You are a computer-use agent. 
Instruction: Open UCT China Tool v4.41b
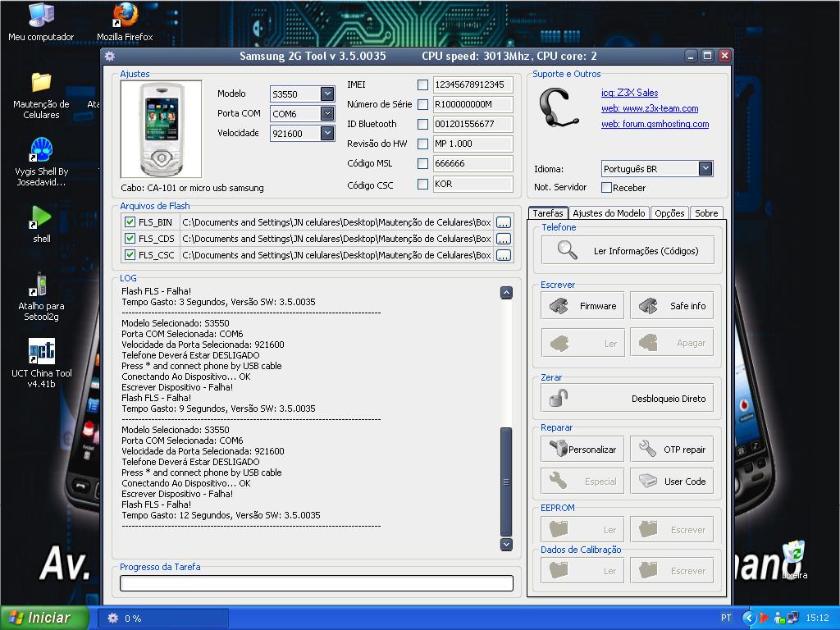point(41,363)
